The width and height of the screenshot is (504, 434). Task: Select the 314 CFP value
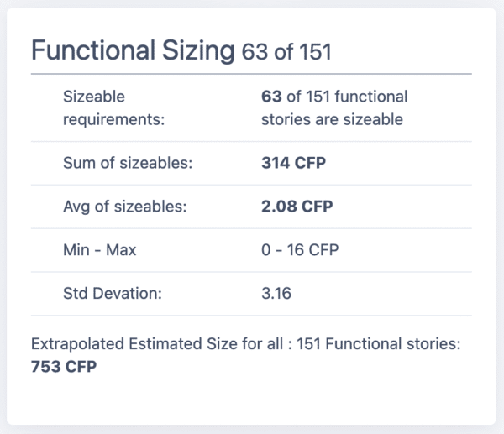[293, 163]
